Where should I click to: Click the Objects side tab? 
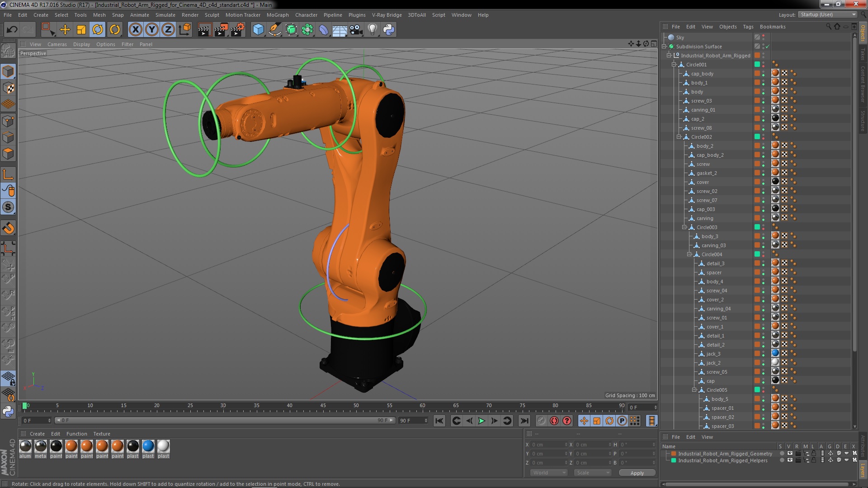point(863,33)
